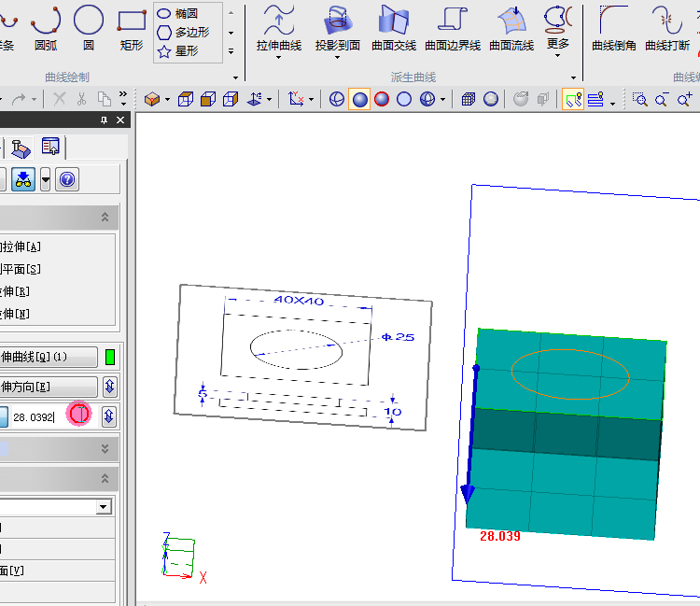Click the grey sphere icon beside mesh cube
This screenshot has height=606, width=700.
tap(491, 99)
